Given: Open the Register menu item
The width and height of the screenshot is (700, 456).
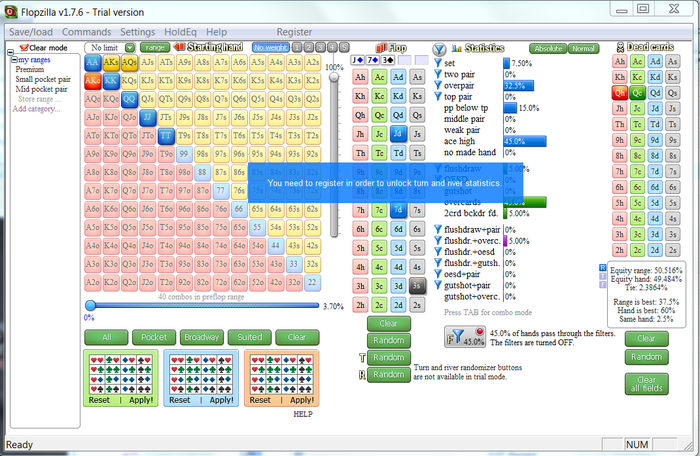Looking at the screenshot, I should click(x=294, y=32).
